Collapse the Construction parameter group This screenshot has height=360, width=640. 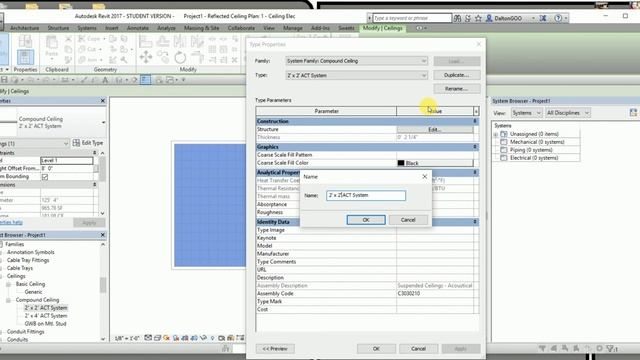(x=475, y=121)
